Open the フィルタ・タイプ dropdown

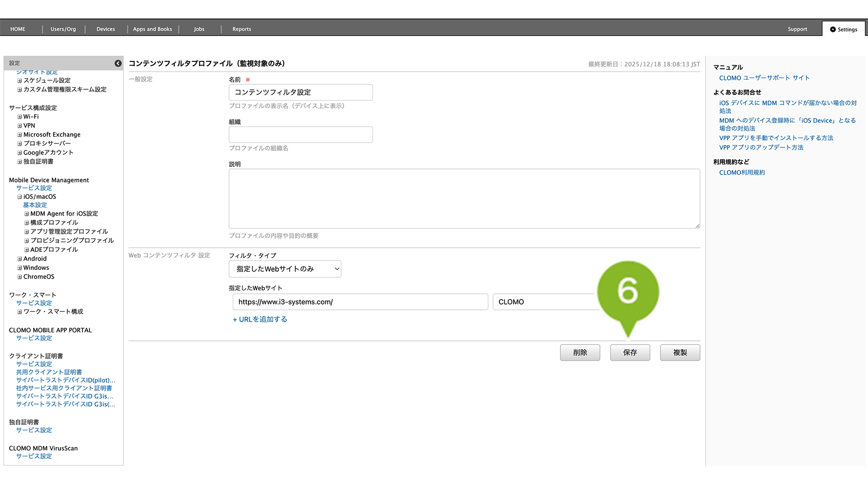pyautogui.click(x=285, y=269)
